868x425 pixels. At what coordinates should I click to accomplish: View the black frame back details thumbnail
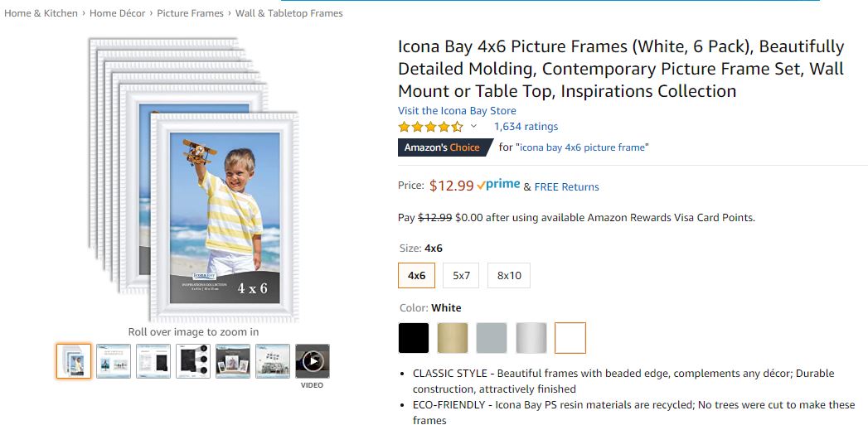point(193,361)
